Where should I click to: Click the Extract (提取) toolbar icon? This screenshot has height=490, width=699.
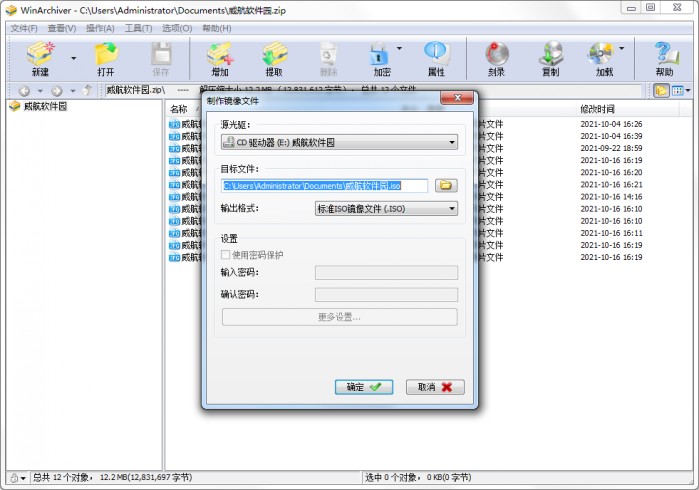274,59
